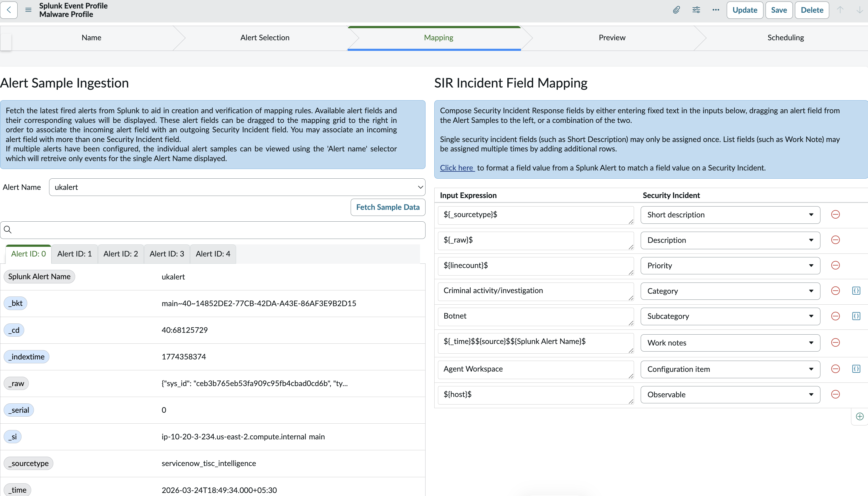Open the Observable field dropdown

730,395
